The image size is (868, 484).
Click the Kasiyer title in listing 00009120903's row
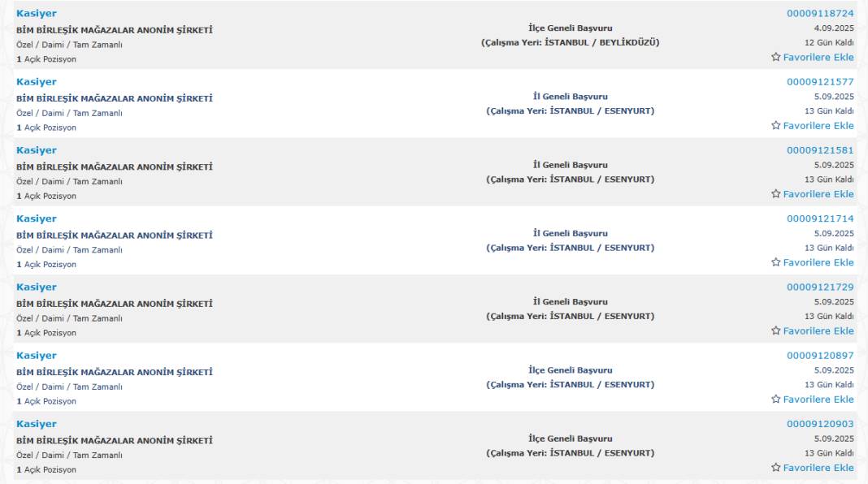[37, 423]
